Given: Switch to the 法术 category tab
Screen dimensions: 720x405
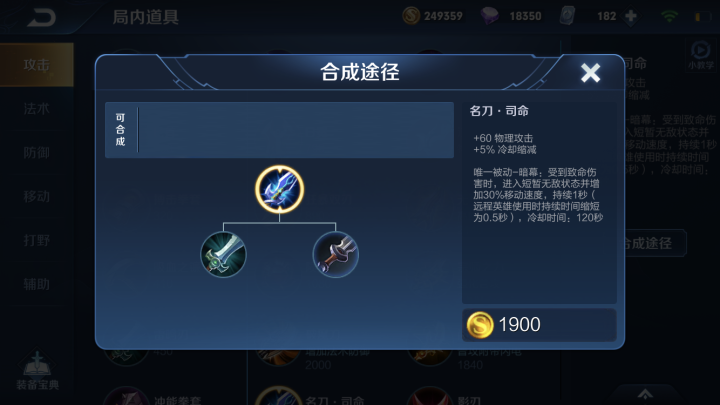Looking at the screenshot, I should pos(37,109).
